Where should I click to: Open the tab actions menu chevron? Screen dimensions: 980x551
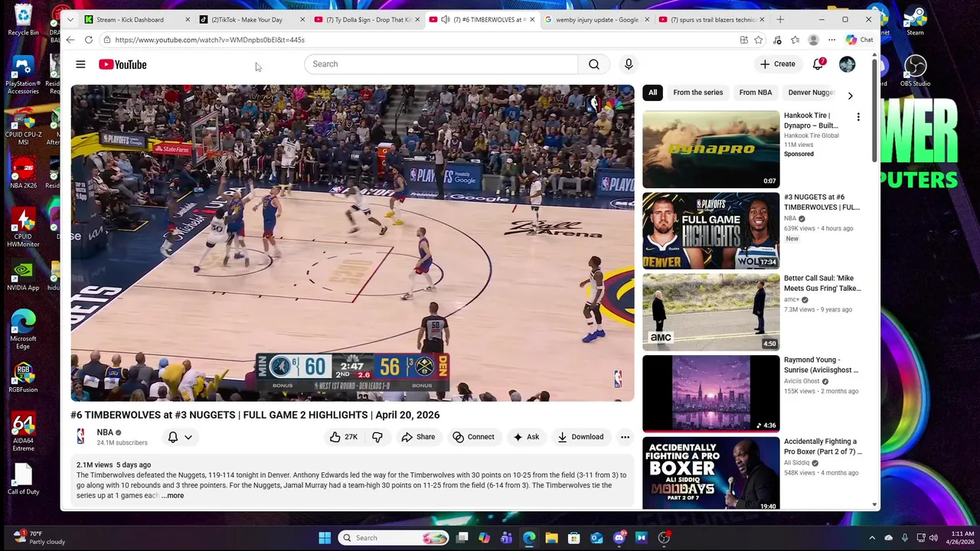70,19
